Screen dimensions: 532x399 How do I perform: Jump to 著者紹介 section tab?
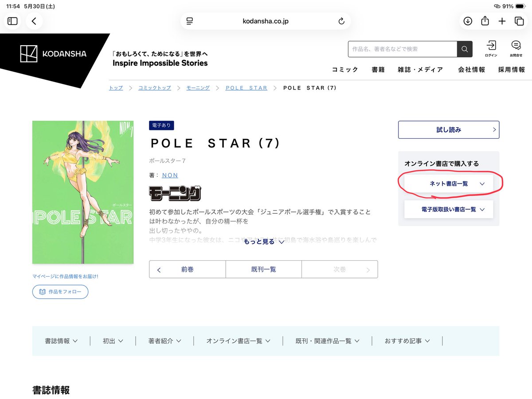point(165,341)
